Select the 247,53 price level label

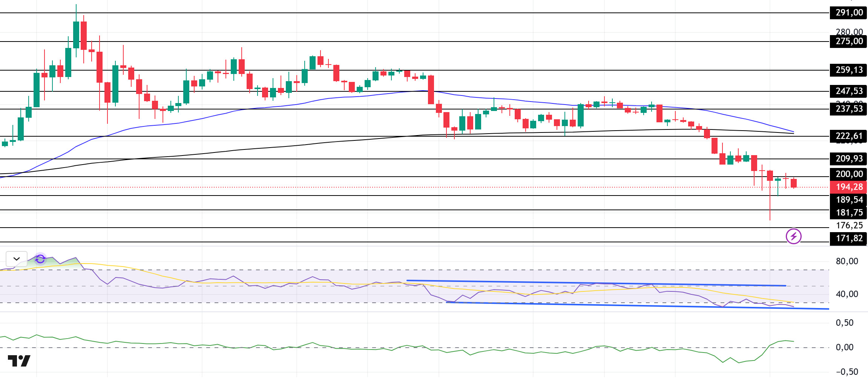[848, 91]
